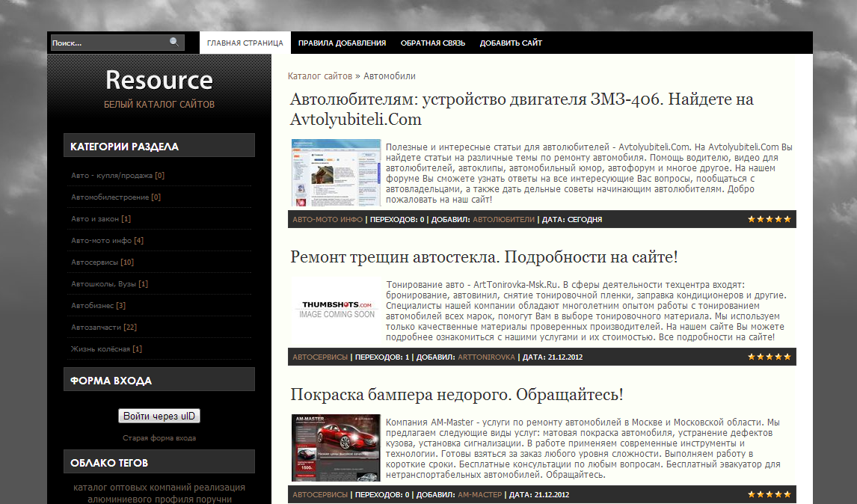Click the Каталог сайтов breadcrumb link
Screen dimensions: 857x504
click(x=319, y=76)
